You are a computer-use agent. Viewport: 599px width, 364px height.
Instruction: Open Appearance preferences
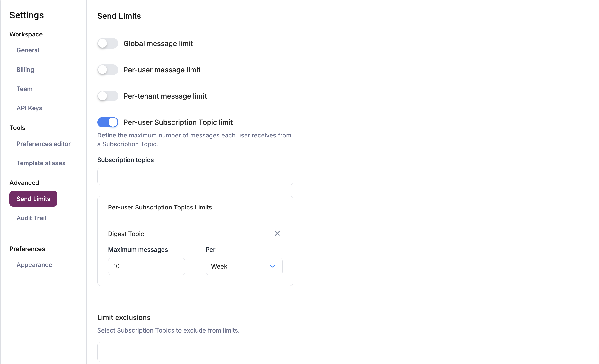(34, 265)
